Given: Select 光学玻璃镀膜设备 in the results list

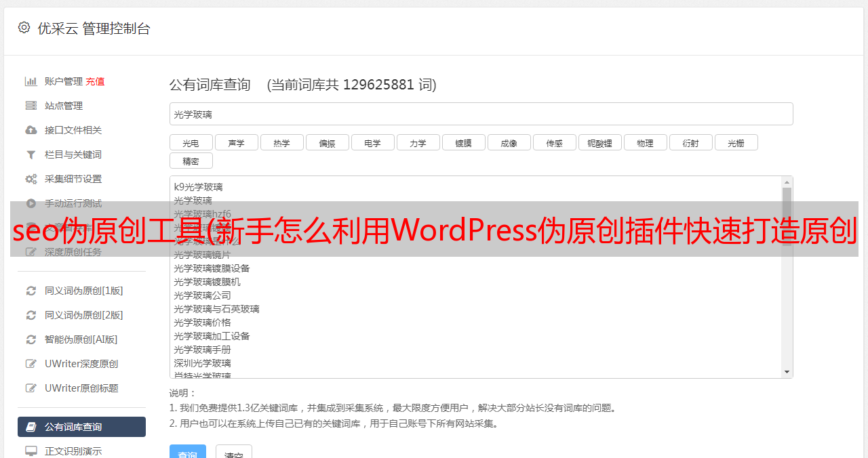Looking at the screenshot, I should point(212,268).
